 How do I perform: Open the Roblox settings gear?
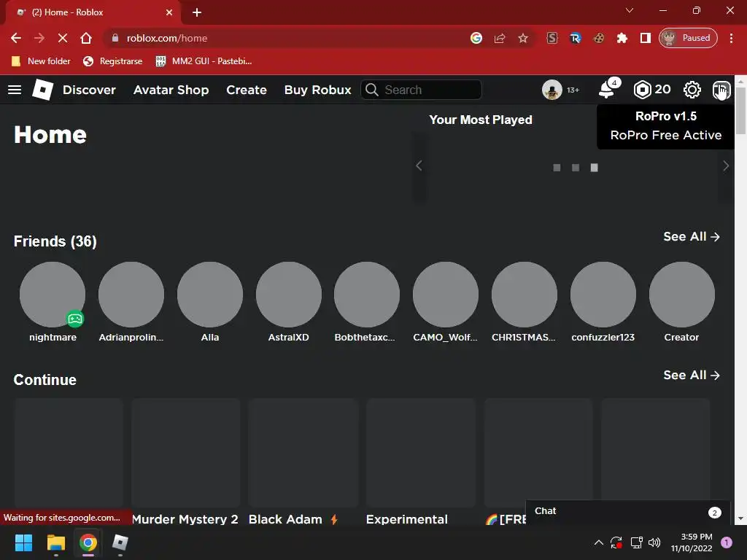pyautogui.click(x=692, y=90)
